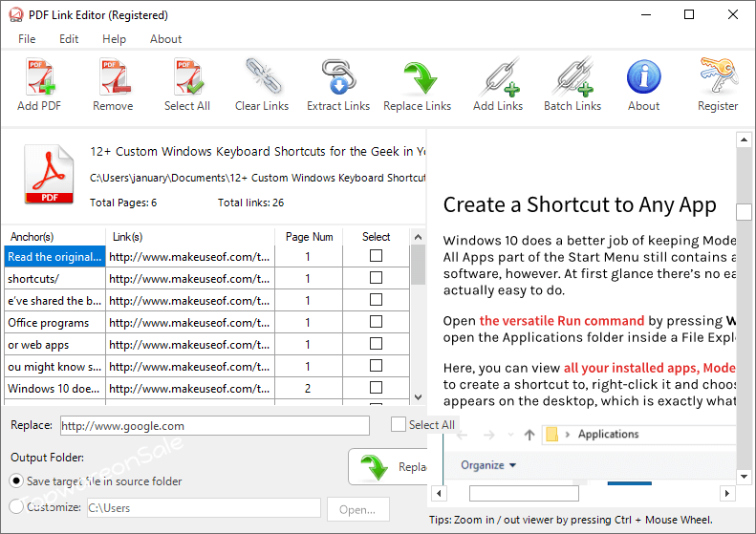Select the 'or web apps' anchor cell
756x534 pixels.
(54, 345)
